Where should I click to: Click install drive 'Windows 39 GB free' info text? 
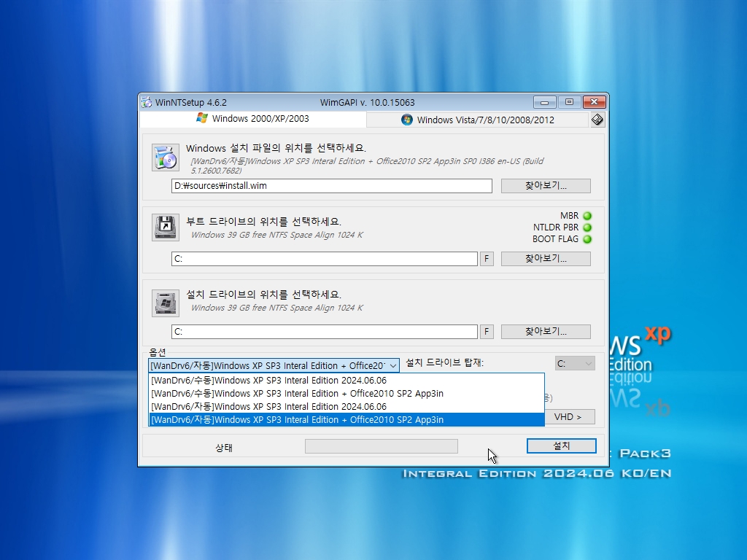tap(276, 308)
